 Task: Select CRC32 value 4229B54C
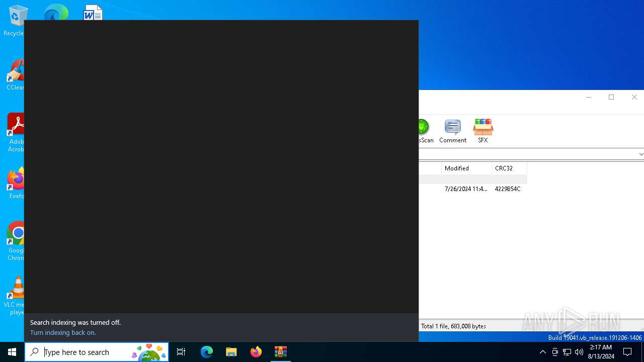508,189
